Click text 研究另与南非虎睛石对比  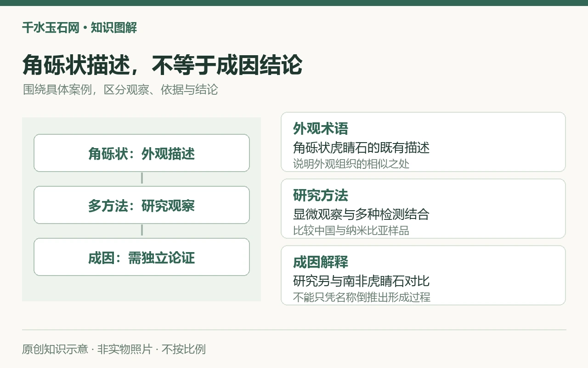pyautogui.click(x=362, y=281)
